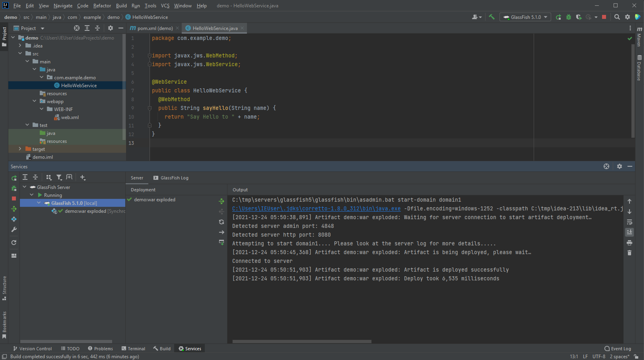
Task: Open the java.exe path link in Output
Action: [316, 208]
